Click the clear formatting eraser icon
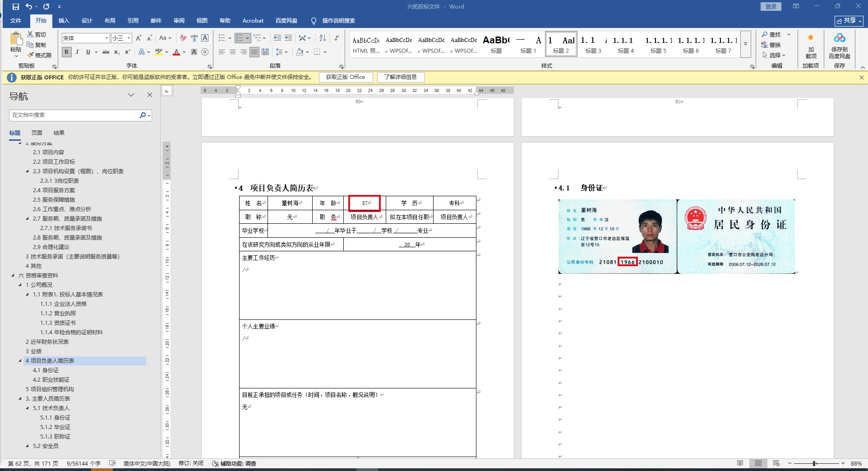 [183, 38]
